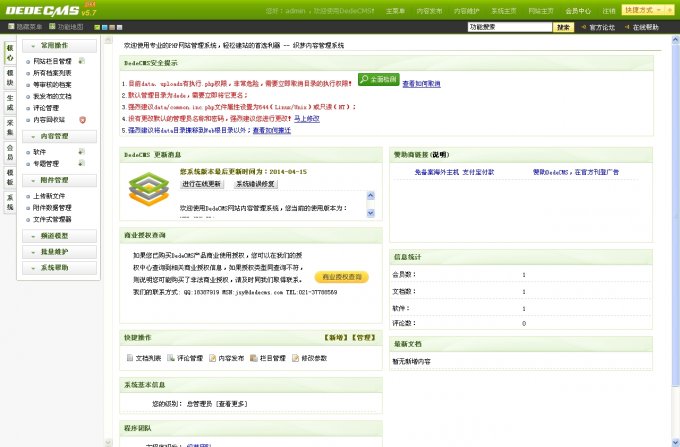This screenshot has height=447, width=680.
Task: Click the add icon beside 网站栏目管理
Action: (x=82, y=61)
